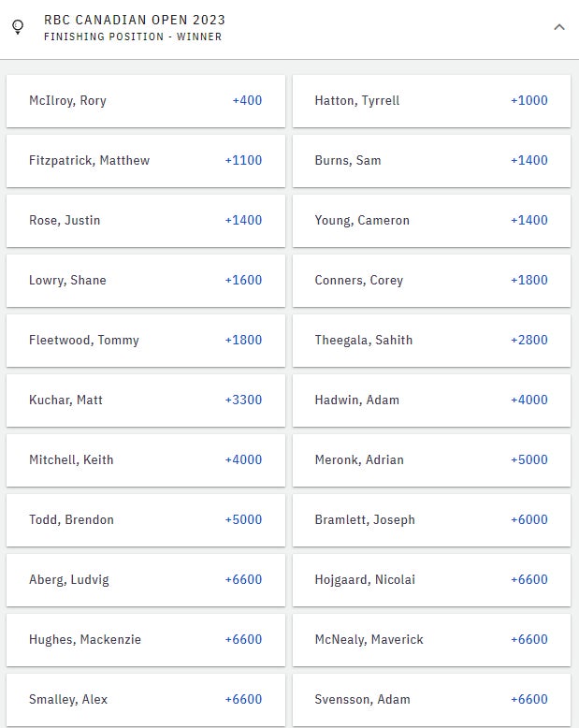Choose Maverick McNealy to win
This screenshot has height=728, width=579.
click(431, 640)
